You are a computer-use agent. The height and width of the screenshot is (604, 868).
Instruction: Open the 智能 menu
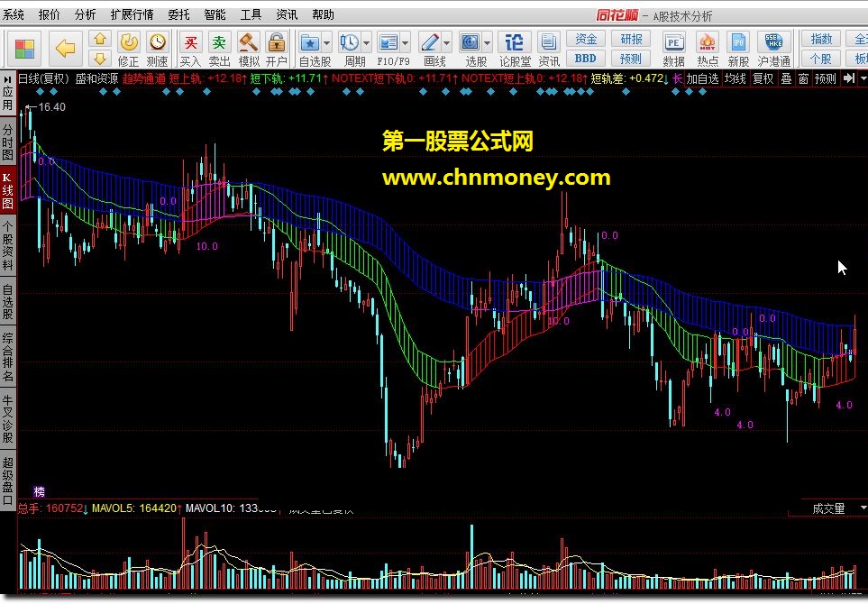coord(215,15)
